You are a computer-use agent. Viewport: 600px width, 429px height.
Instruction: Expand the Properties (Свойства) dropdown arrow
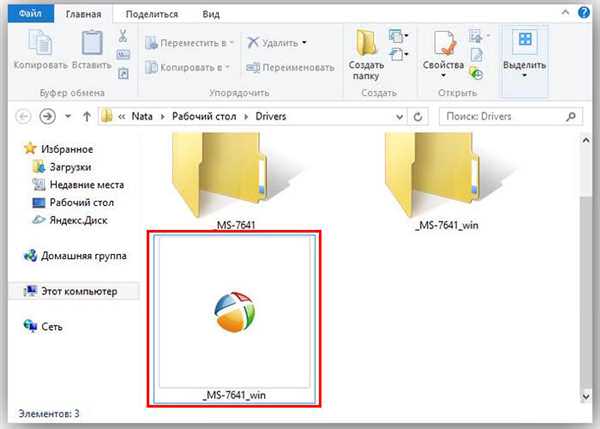443,75
